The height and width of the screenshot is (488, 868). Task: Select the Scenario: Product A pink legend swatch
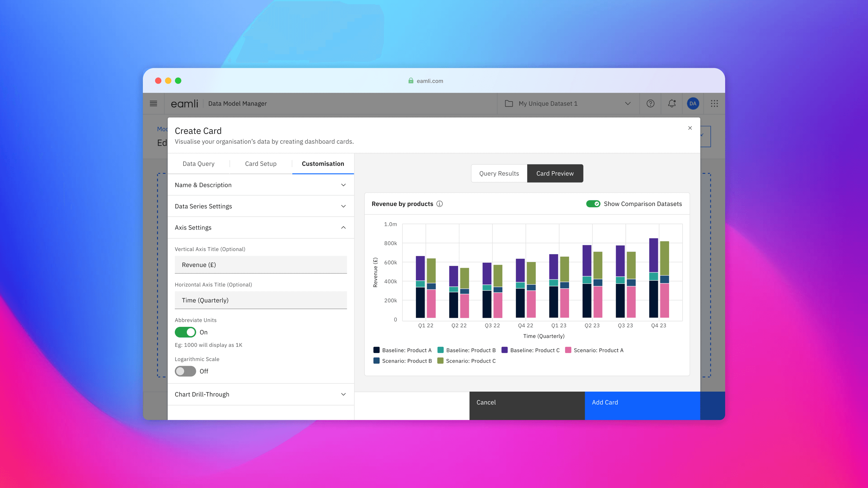click(568, 350)
